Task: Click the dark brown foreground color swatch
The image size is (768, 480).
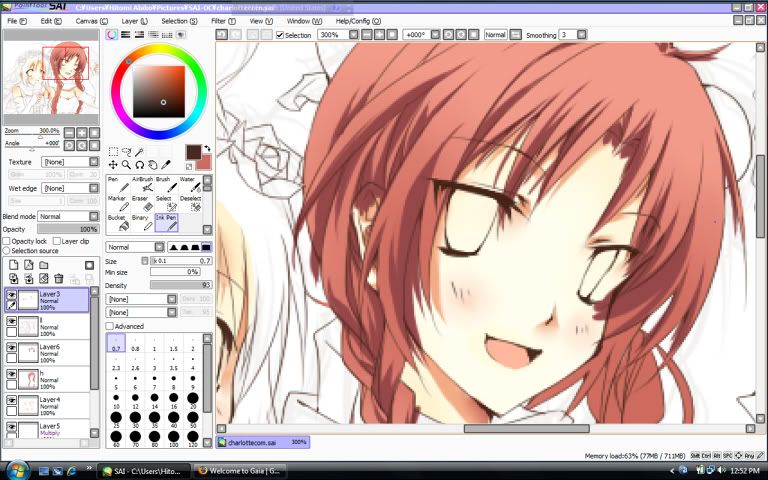Action: (x=193, y=152)
